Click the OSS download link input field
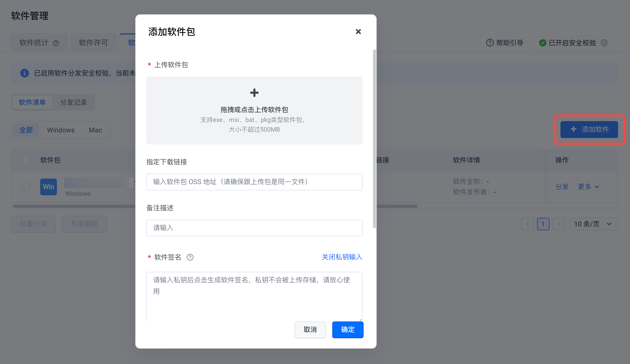Image resolution: width=630 pixels, height=364 pixels. 254,182
